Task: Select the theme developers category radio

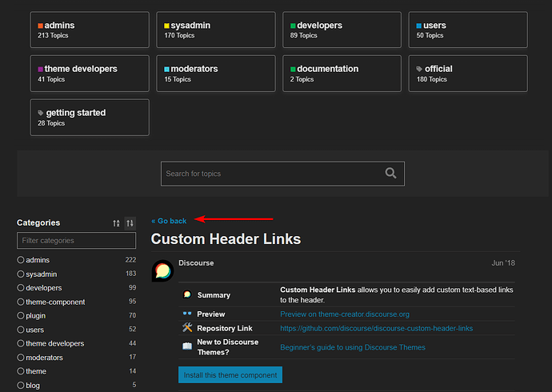Action: click(21, 343)
